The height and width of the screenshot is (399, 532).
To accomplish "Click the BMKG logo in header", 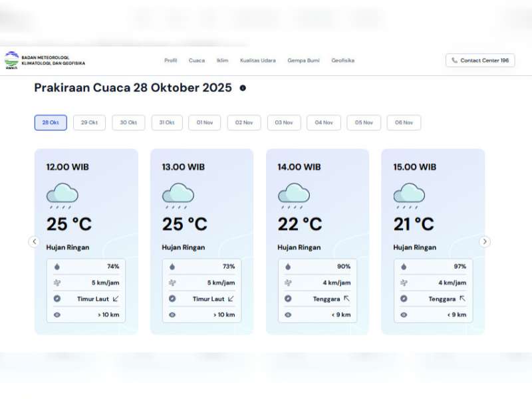I will click(11, 60).
